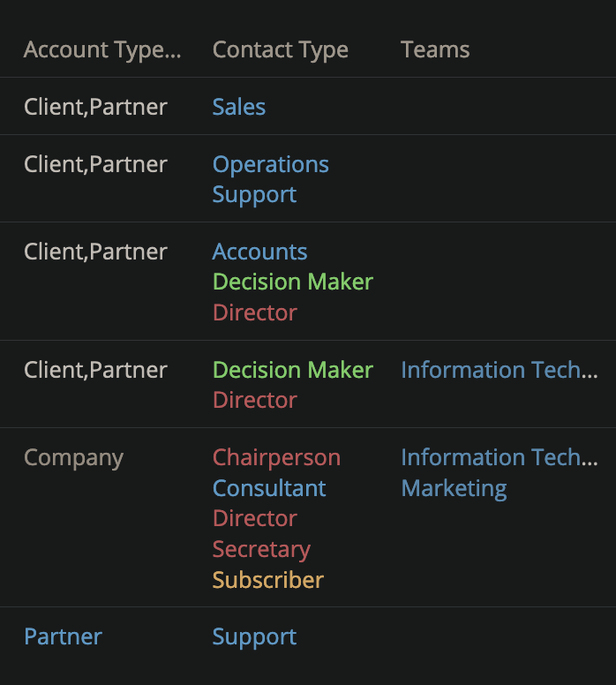
Task: Select the Company account type cell
Action: pyautogui.click(x=73, y=457)
